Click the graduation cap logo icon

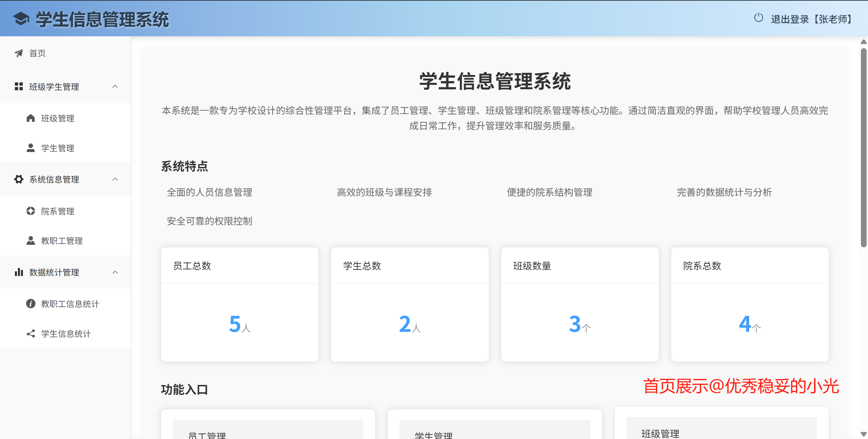(21, 19)
